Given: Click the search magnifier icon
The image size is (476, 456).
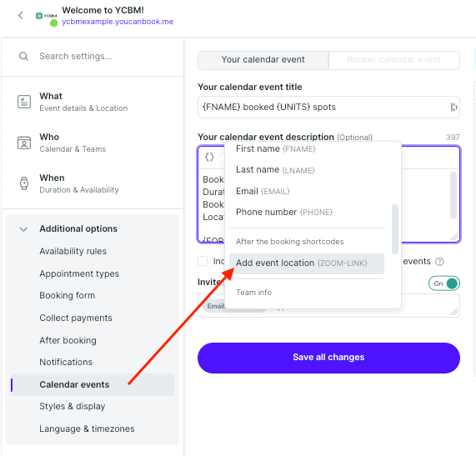Looking at the screenshot, I should pyautogui.click(x=23, y=56).
